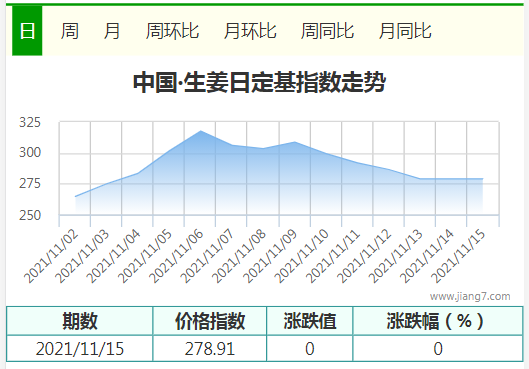
Task: Open the 月环比 tab
Action: tap(250, 31)
